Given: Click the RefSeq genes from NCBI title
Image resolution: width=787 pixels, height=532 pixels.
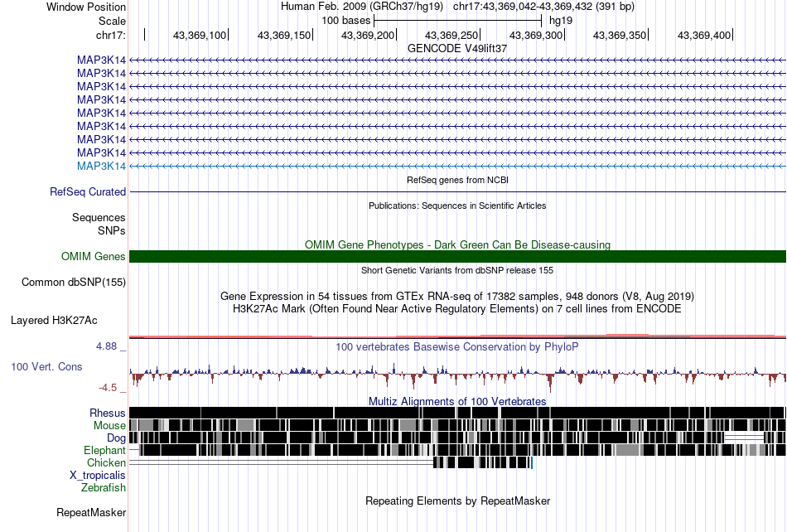Looking at the screenshot, I should 457,180.
